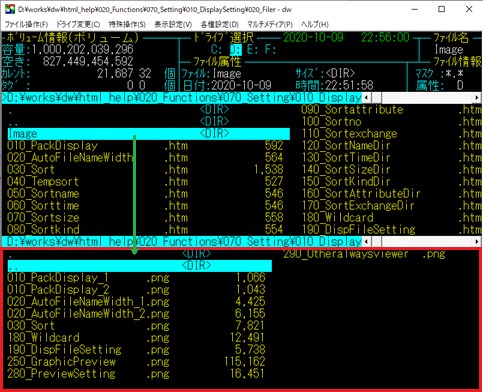483x392 pixels.
Task: Select 130_SortTimeDir file
Action: click(391, 158)
